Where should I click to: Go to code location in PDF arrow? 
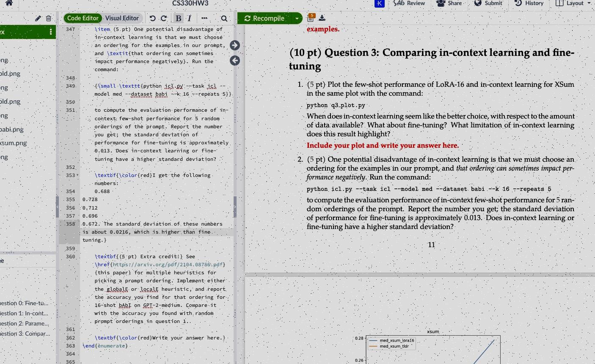click(235, 45)
